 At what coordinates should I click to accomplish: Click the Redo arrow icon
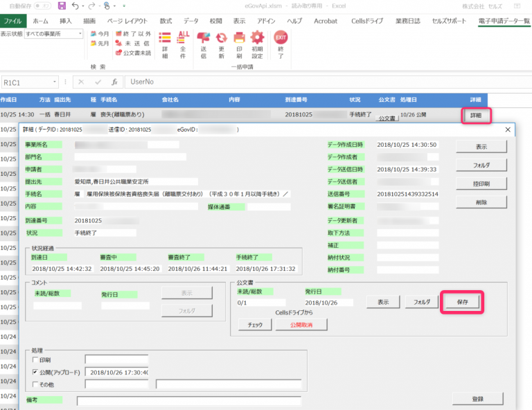pos(91,6)
